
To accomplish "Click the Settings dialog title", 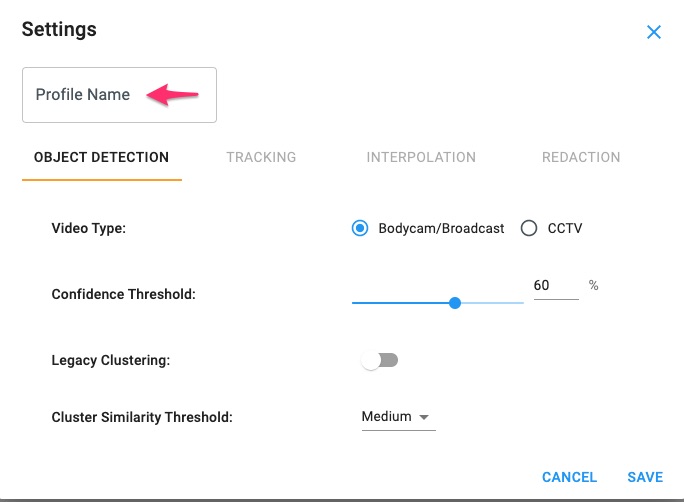I will point(59,29).
